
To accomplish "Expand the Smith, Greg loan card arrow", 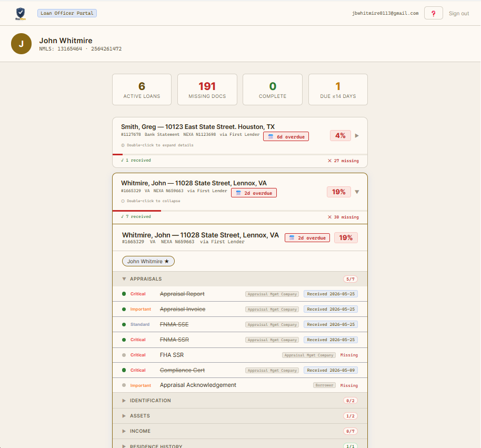I will pyautogui.click(x=357, y=136).
